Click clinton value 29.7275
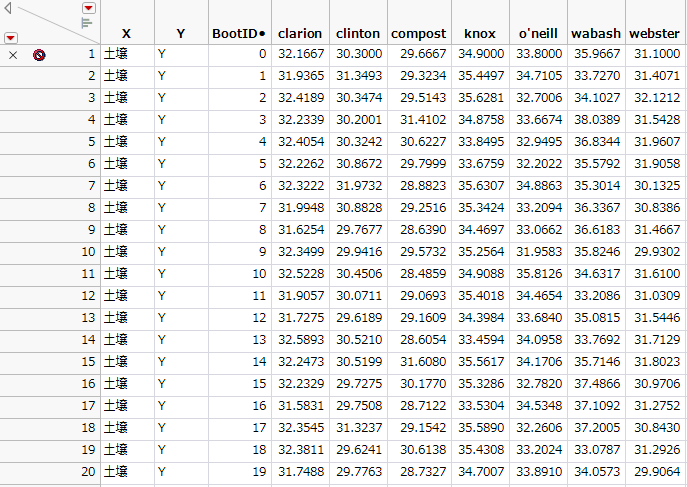 [x=359, y=384]
